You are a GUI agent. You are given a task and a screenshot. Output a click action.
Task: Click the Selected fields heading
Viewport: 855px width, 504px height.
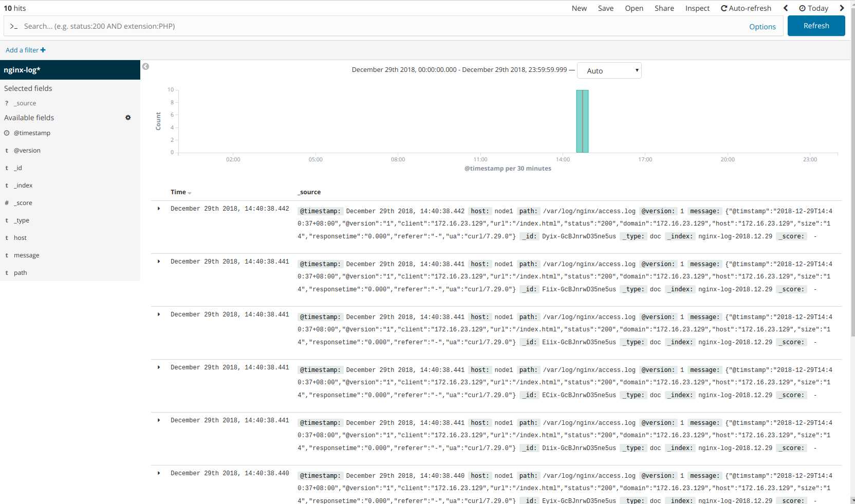28,88
